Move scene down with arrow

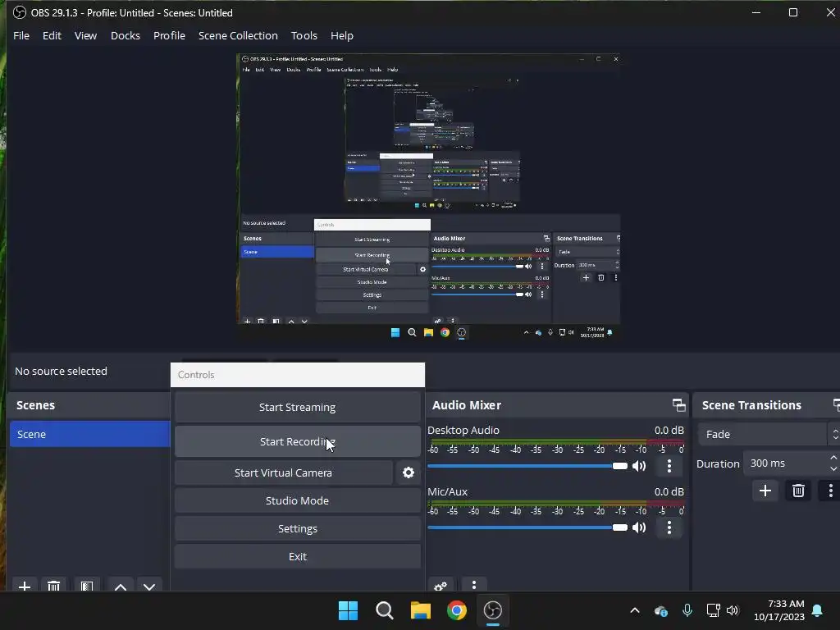pos(149,586)
